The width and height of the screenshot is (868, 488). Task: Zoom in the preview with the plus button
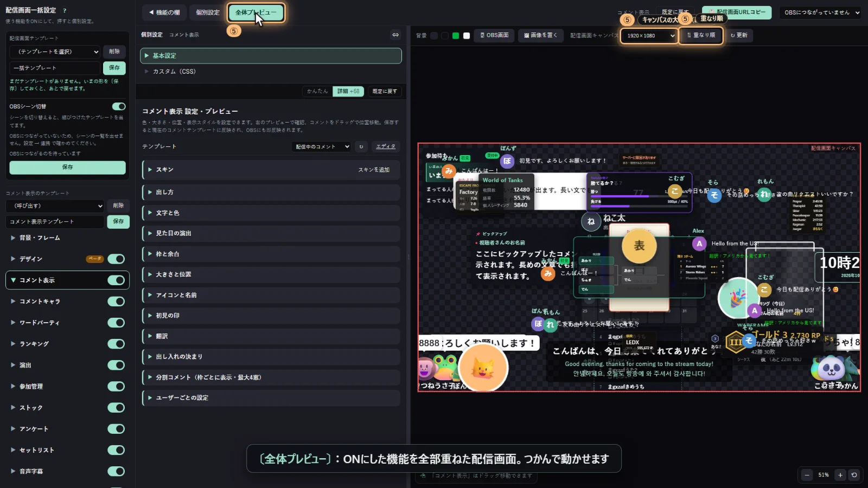coord(840,475)
